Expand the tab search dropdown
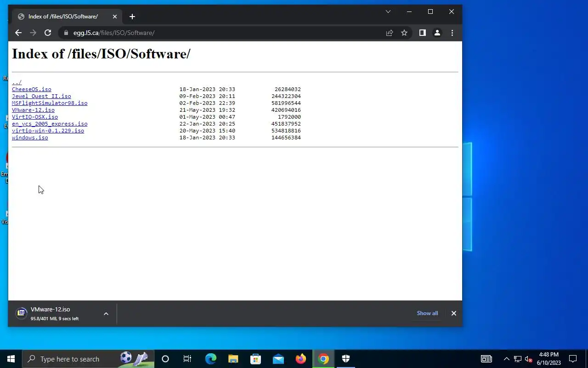Image resolution: width=588 pixels, height=368 pixels. (388, 11)
